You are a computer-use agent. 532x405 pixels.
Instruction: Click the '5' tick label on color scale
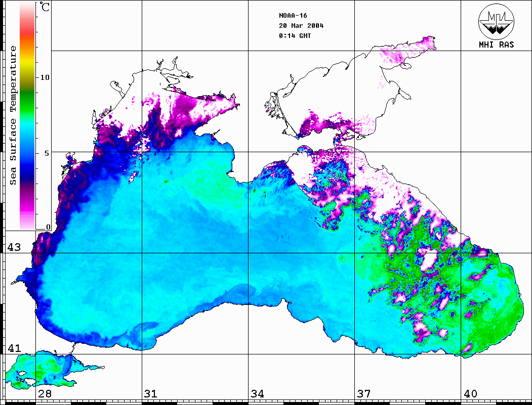click(x=47, y=153)
